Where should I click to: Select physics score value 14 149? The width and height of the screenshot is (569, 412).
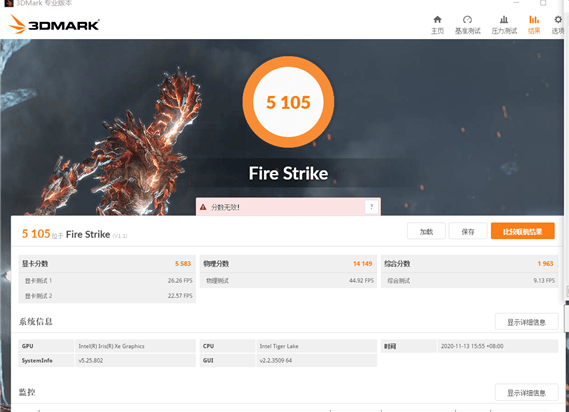pos(363,264)
